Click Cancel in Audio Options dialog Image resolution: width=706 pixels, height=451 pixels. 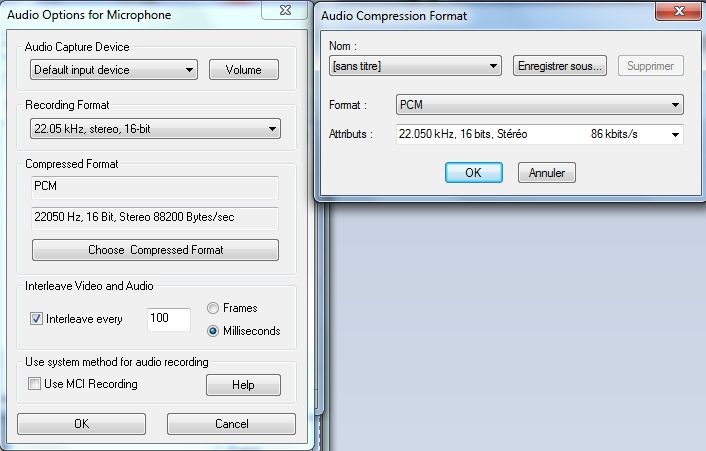point(231,424)
